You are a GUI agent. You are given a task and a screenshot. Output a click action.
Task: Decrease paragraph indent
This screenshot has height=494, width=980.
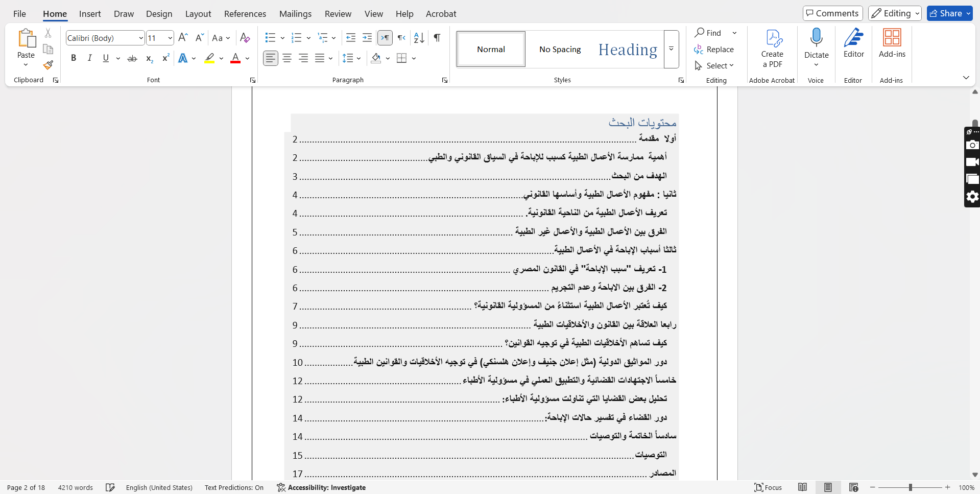pyautogui.click(x=351, y=38)
